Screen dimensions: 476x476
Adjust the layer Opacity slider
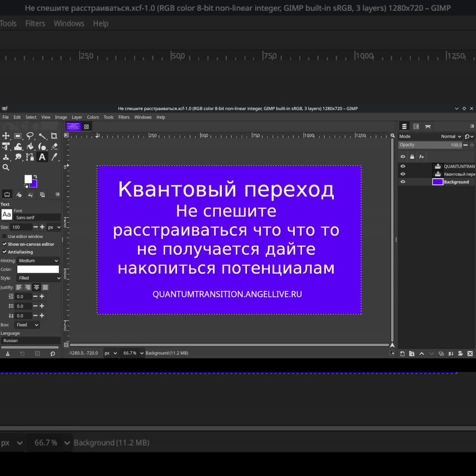tap(430, 145)
